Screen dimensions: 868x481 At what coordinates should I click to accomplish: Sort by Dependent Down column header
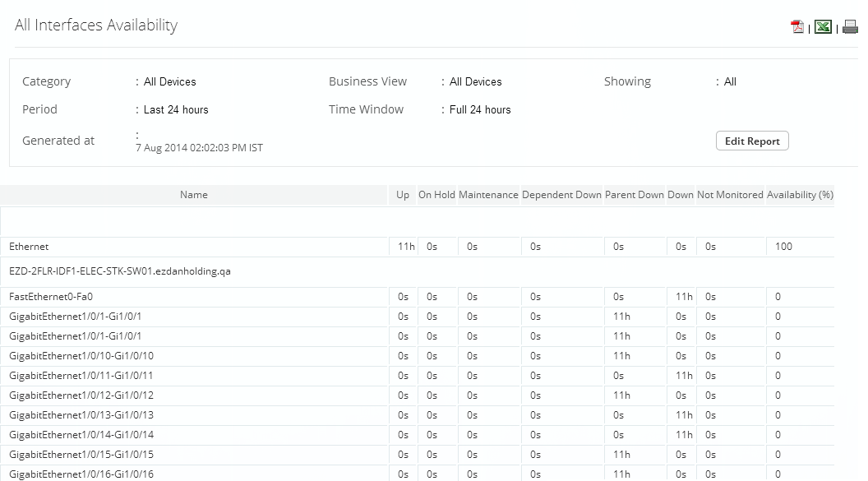pos(561,195)
